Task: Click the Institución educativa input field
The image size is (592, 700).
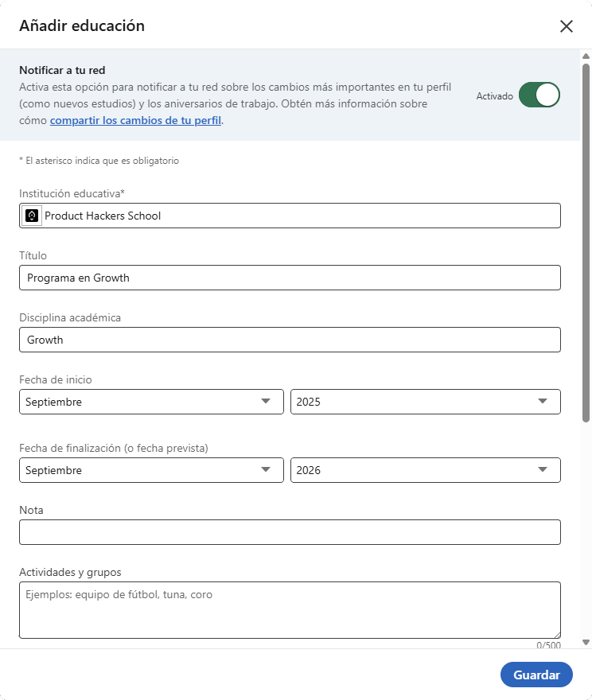Action: click(x=290, y=216)
